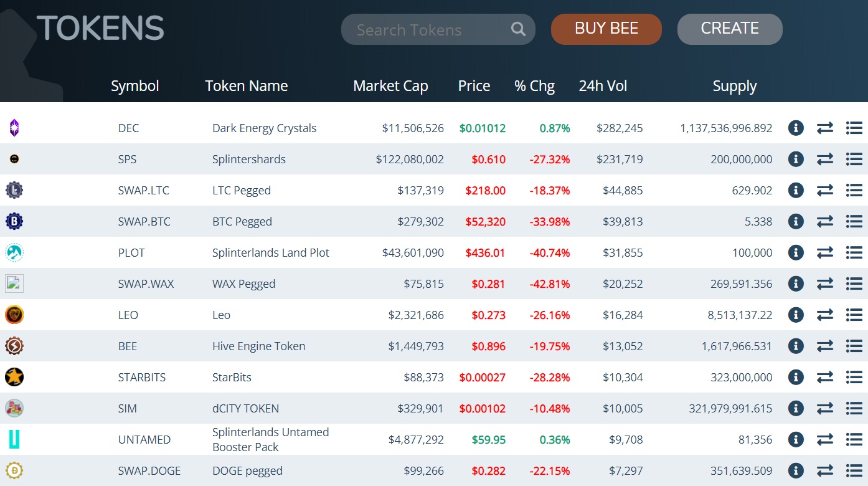View info icon for SPS Splintershards
This screenshot has width=868, height=486.
click(796, 159)
